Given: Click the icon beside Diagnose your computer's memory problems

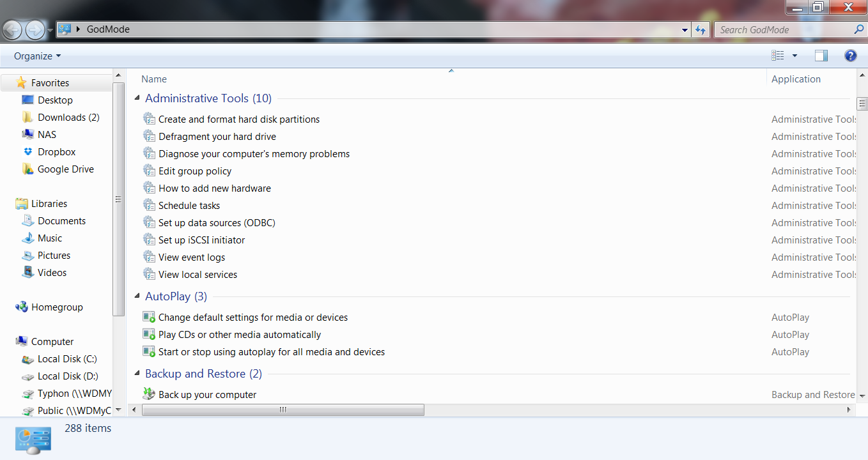Looking at the screenshot, I should click(x=149, y=153).
